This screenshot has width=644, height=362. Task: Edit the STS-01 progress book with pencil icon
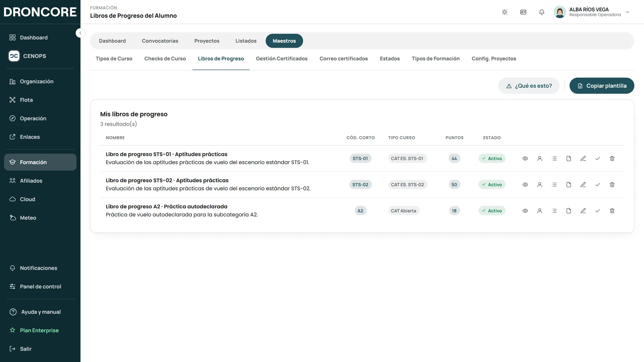[x=583, y=158]
